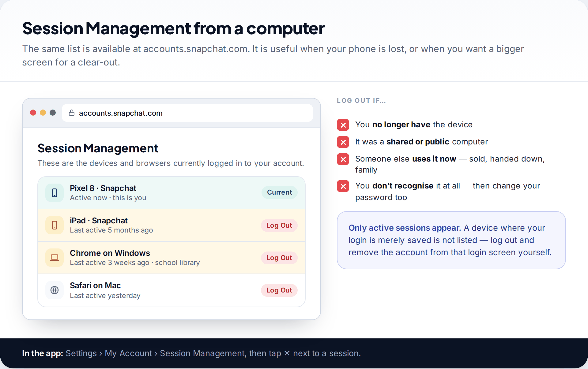
Task: Click 'You no longer have the device' line
Action: (x=414, y=125)
